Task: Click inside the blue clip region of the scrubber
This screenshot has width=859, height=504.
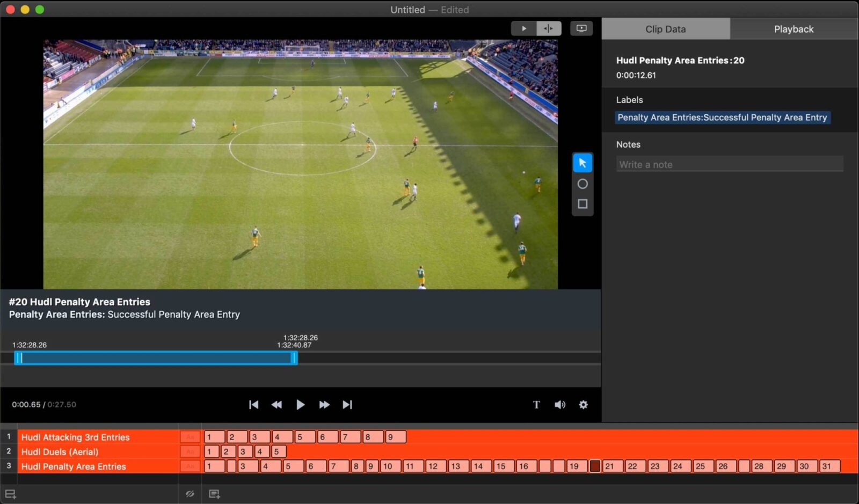Action: (x=156, y=359)
